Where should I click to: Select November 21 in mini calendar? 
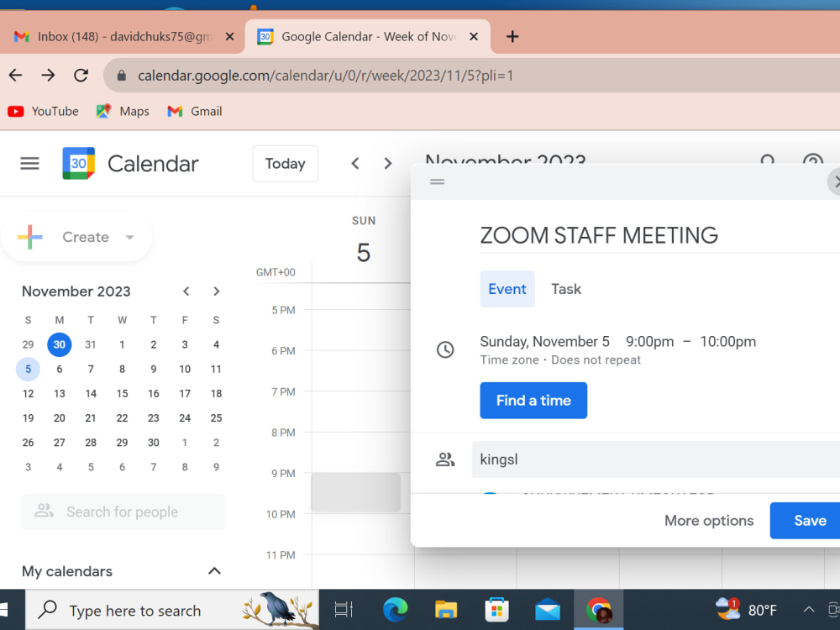pyautogui.click(x=91, y=417)
